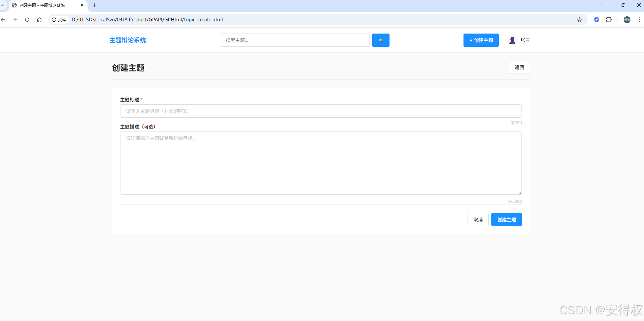Bookmark this page with the star icon
The width and height of the screenshot is (644, 321).
[580, 20]
